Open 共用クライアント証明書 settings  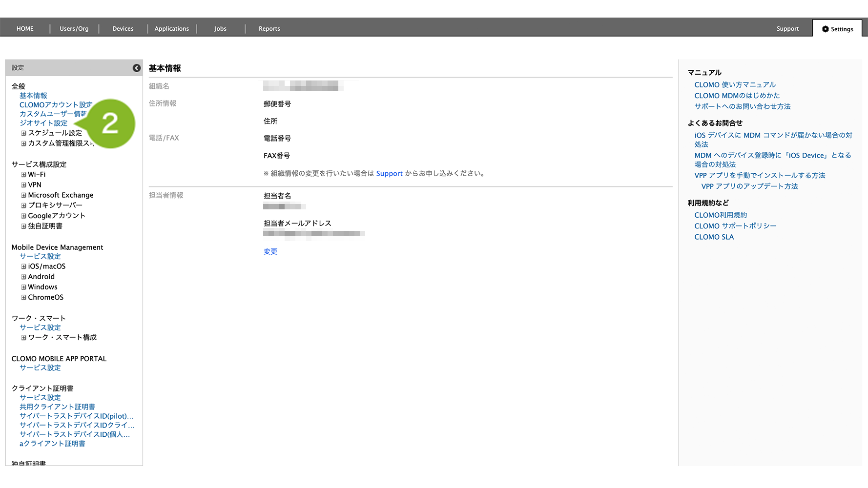[57, 407]
